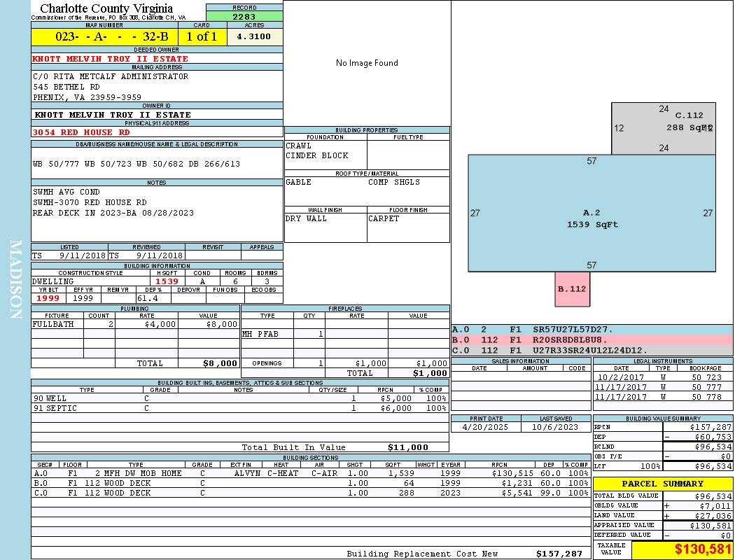Click the 'No Image Found' photo placeholder
Image resolution: width=735 pixels, height=560 pixels.
click(x=367, y=63)
